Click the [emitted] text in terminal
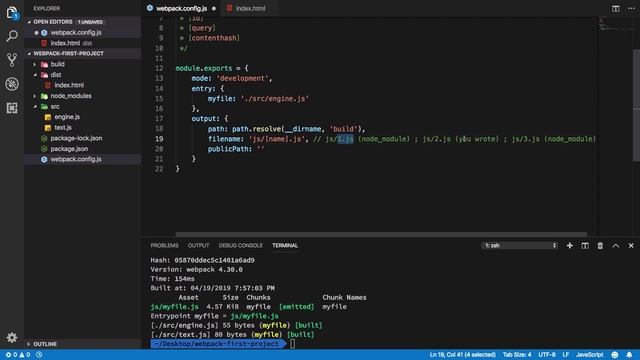This screenshot has width=640, height=360. coord(297,307)
